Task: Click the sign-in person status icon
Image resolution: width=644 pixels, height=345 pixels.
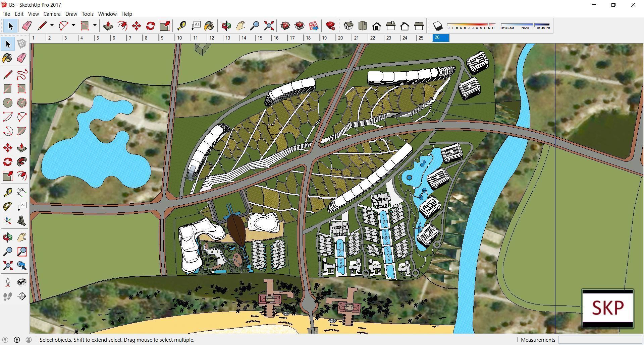Action: point(29,340)
